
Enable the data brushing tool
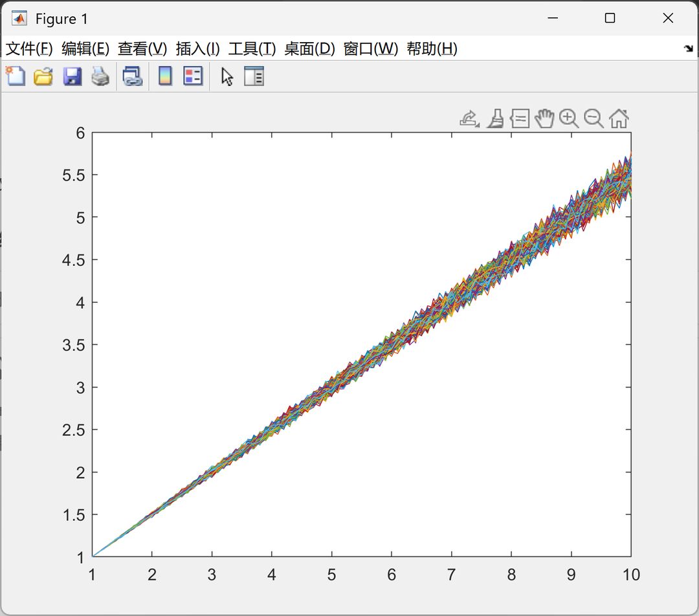pos(495,119)
